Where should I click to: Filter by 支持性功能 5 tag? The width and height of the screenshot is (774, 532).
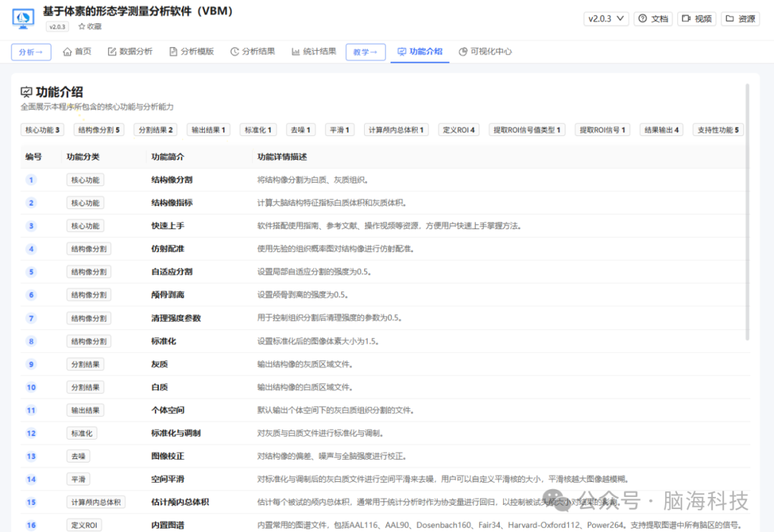click(x=718, y=130)
